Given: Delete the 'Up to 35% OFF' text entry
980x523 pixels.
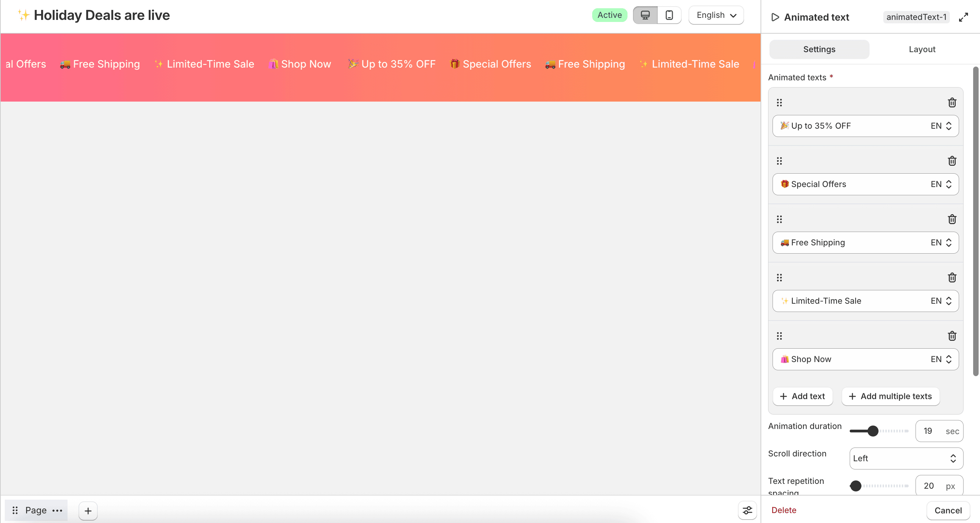Looking at the screenshot, I should coord(952,102).
